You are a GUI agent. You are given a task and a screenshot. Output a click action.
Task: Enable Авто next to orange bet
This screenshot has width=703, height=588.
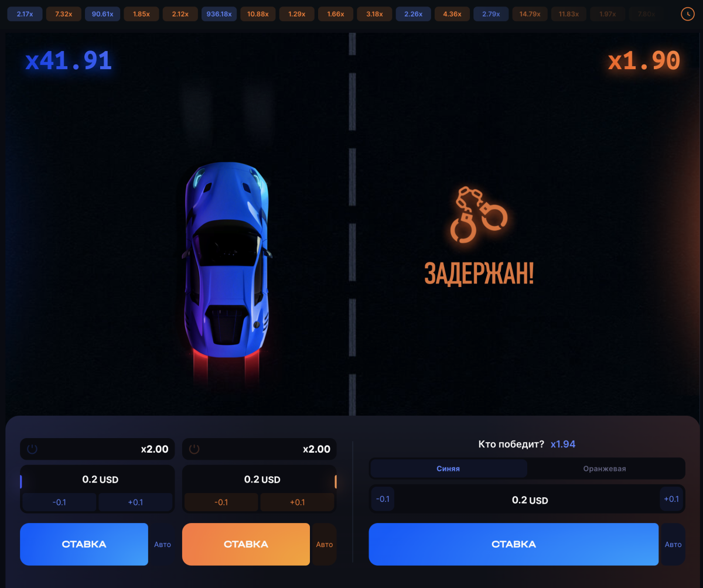pos(324,544)
